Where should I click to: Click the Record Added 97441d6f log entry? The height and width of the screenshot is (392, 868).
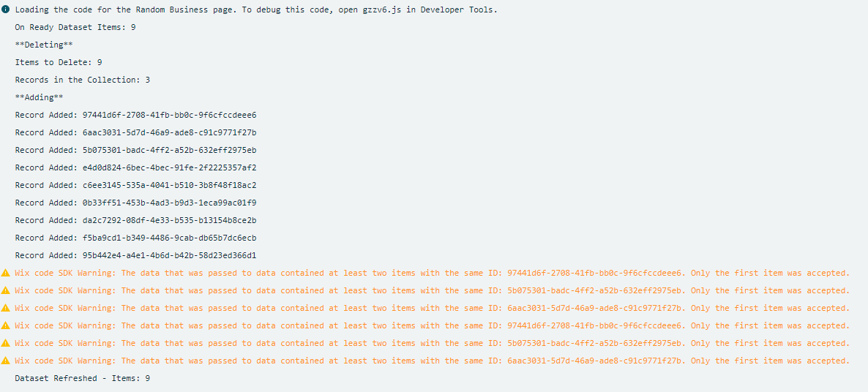click(135, 115)
